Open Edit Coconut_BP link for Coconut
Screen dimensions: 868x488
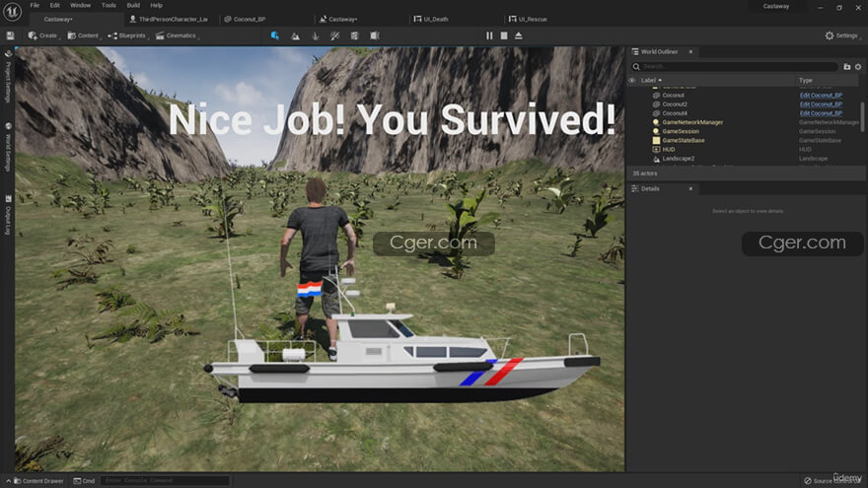click(821, 96)
